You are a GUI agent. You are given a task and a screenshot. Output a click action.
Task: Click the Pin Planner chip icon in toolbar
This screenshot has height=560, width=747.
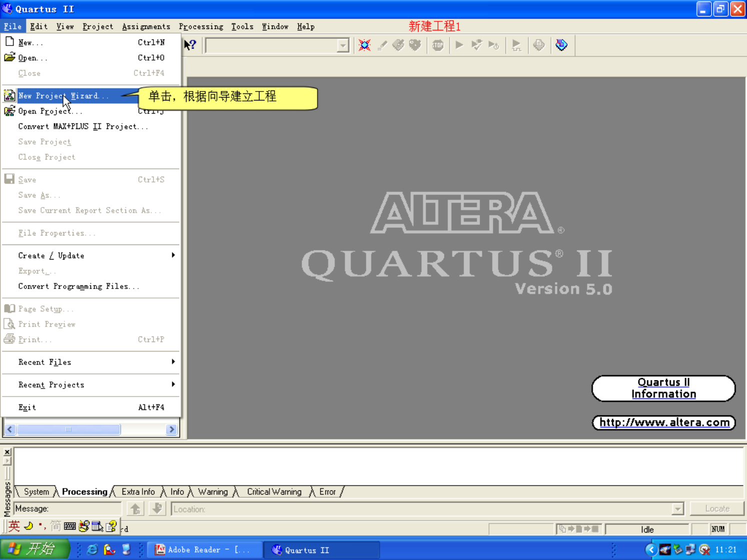coord(398,45)
